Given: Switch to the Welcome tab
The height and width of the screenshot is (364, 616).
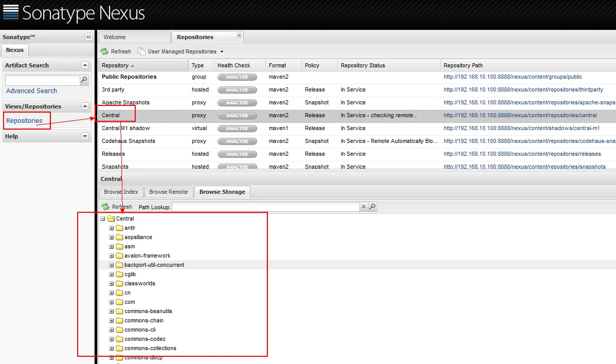Looking at the screenshot, I should (134, 37).
